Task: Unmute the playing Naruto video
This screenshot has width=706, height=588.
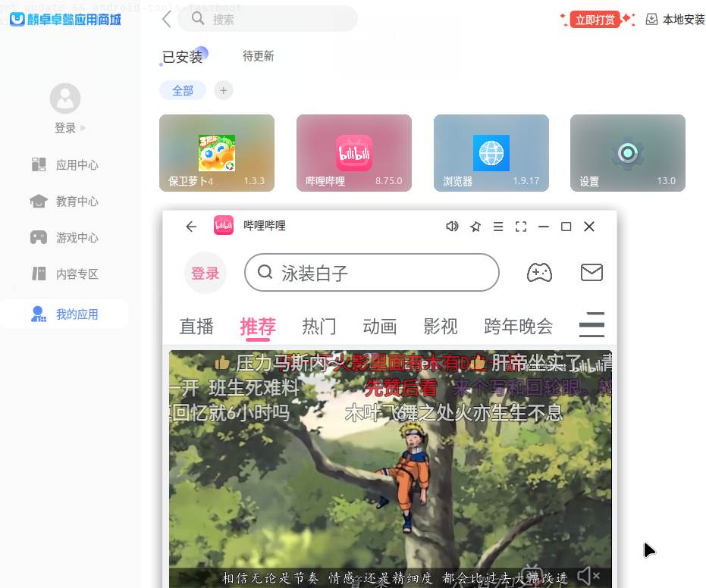Action: click(586, 576)
